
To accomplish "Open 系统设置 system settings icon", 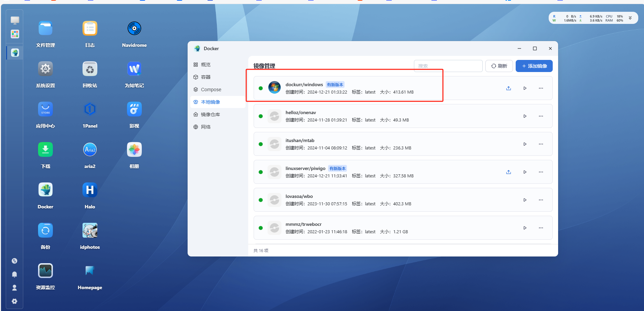I will (45, 69).
